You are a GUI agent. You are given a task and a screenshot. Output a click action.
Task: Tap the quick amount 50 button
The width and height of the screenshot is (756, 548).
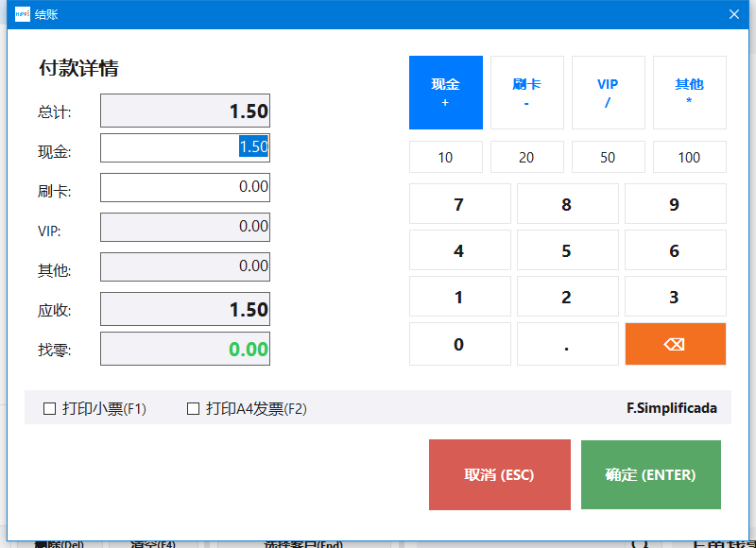(x=608, y=157)
